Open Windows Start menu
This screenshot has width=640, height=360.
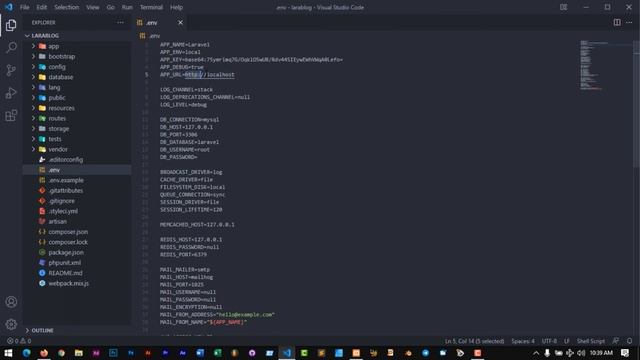8,353
